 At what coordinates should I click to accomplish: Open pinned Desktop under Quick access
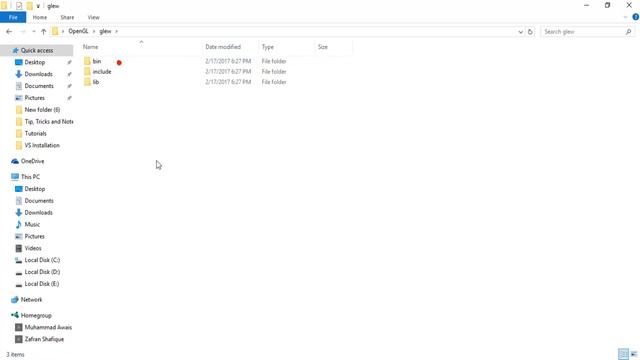(x=35, y=62)
